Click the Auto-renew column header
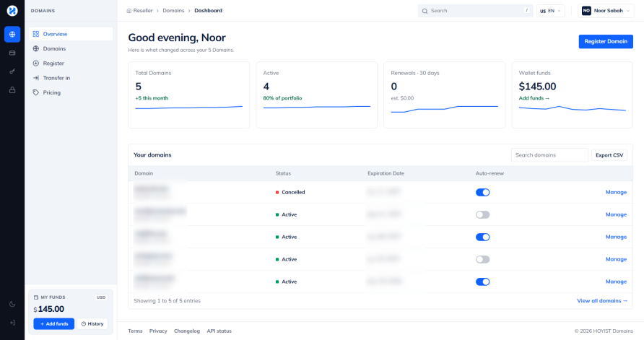 489,174
